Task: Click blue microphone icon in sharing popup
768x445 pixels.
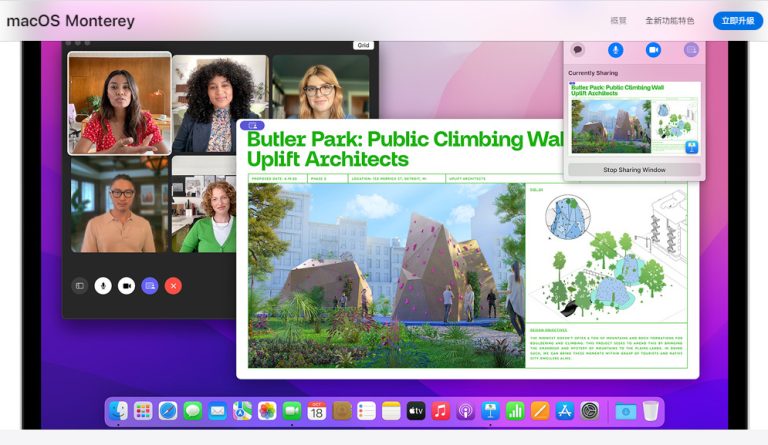Action: coord(616,50)
